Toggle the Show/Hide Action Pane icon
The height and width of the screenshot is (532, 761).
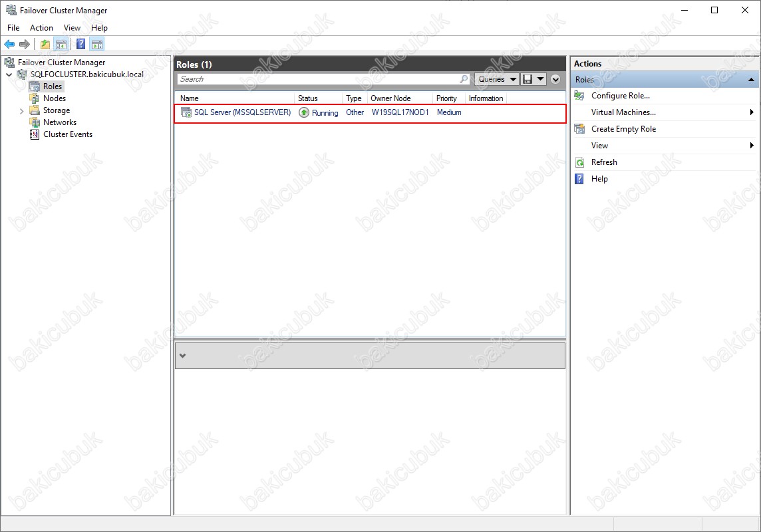[x=97, y=44]
